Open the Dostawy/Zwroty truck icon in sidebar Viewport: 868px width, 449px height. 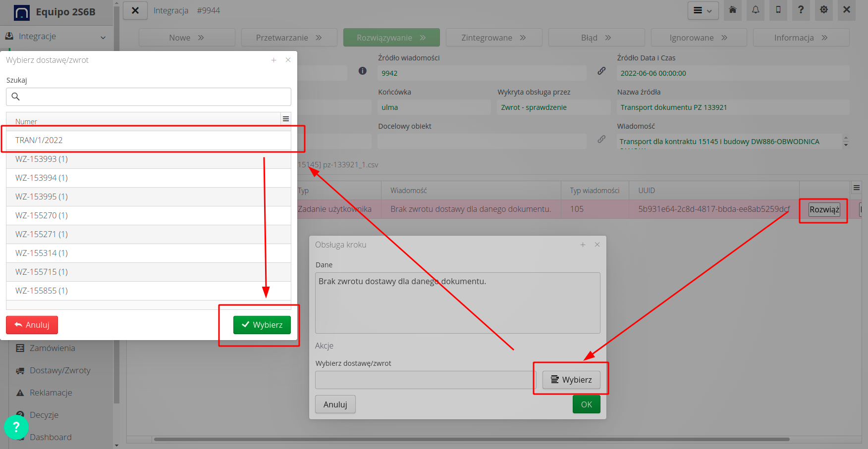20,370
